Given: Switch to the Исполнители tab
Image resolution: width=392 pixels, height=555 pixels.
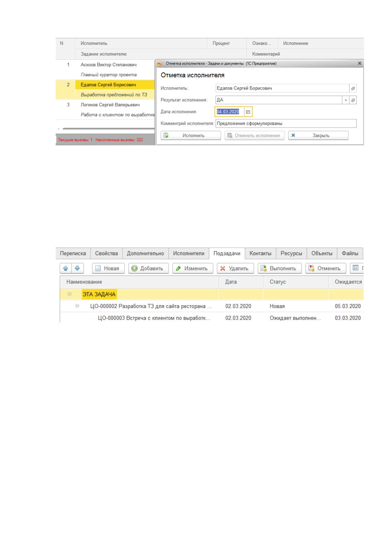Looking at the screenshot, I should coord(189,253).
